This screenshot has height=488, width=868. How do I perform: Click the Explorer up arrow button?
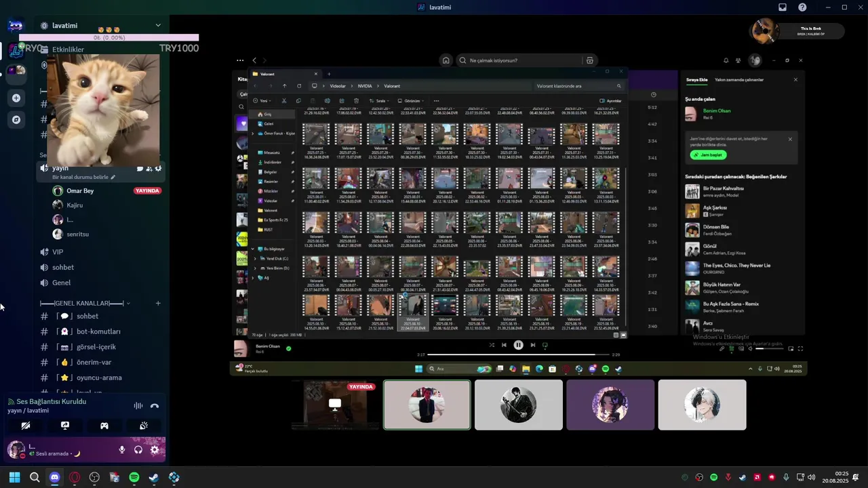(x=284, y=86)
